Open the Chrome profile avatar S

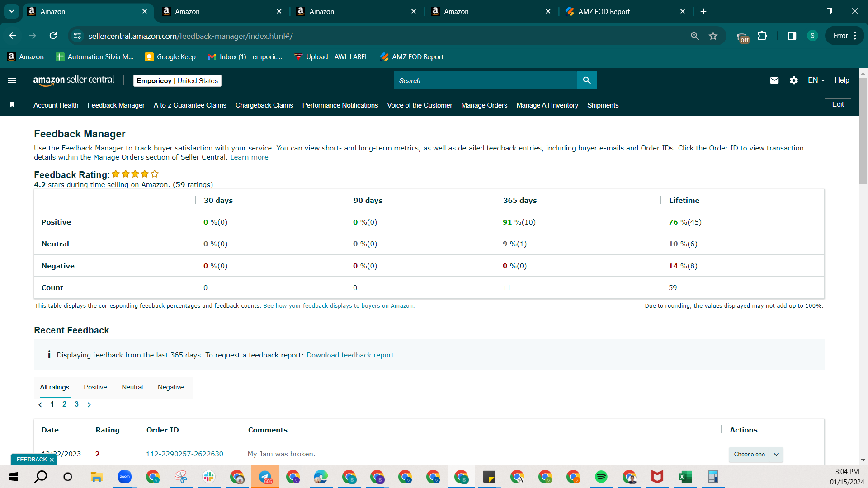[812, 36]
